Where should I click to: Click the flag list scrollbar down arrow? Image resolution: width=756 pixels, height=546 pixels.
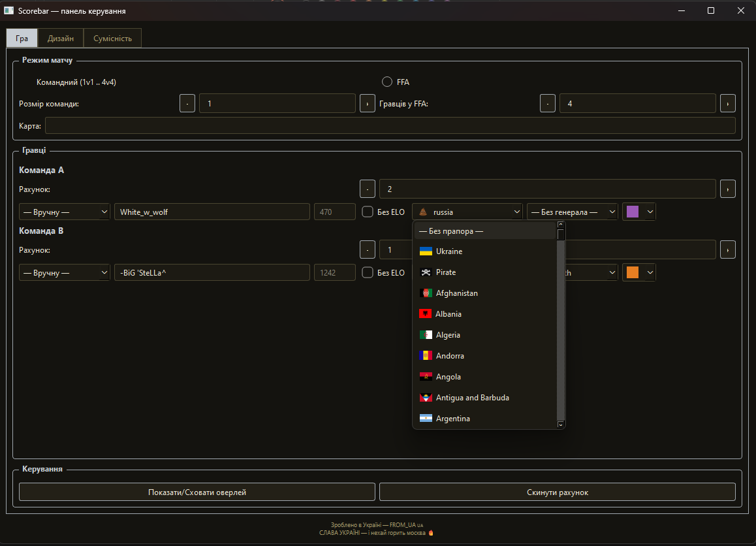pos(560,425)
